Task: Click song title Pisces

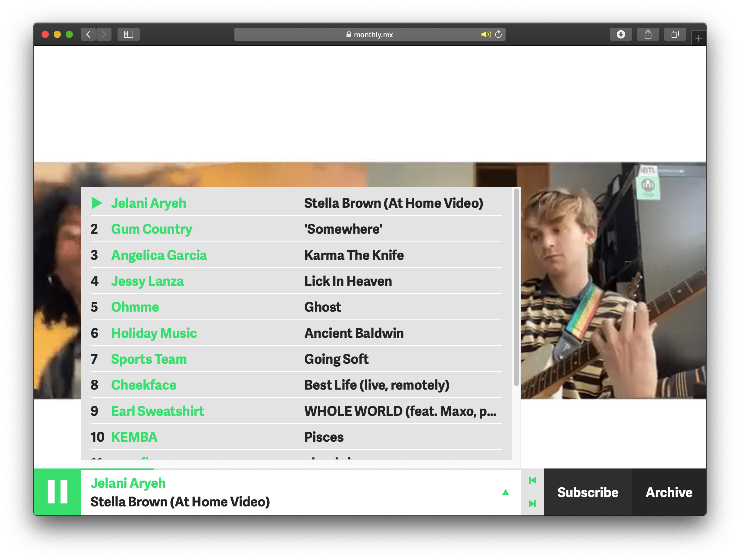Action: [x=324, y=437]
